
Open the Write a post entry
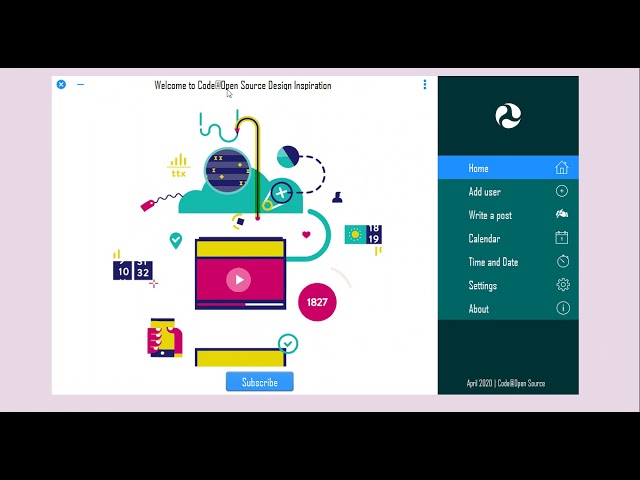(508, 215)
